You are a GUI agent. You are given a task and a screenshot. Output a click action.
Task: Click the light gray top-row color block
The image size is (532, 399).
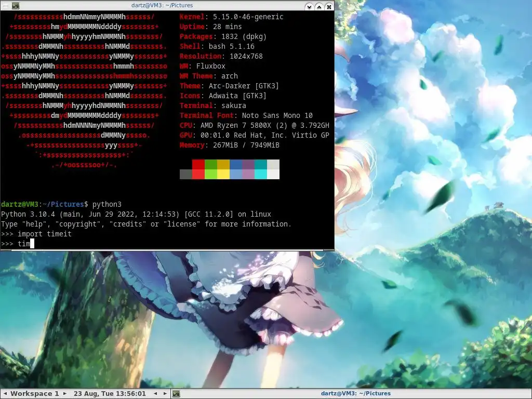tap(273, 164)
